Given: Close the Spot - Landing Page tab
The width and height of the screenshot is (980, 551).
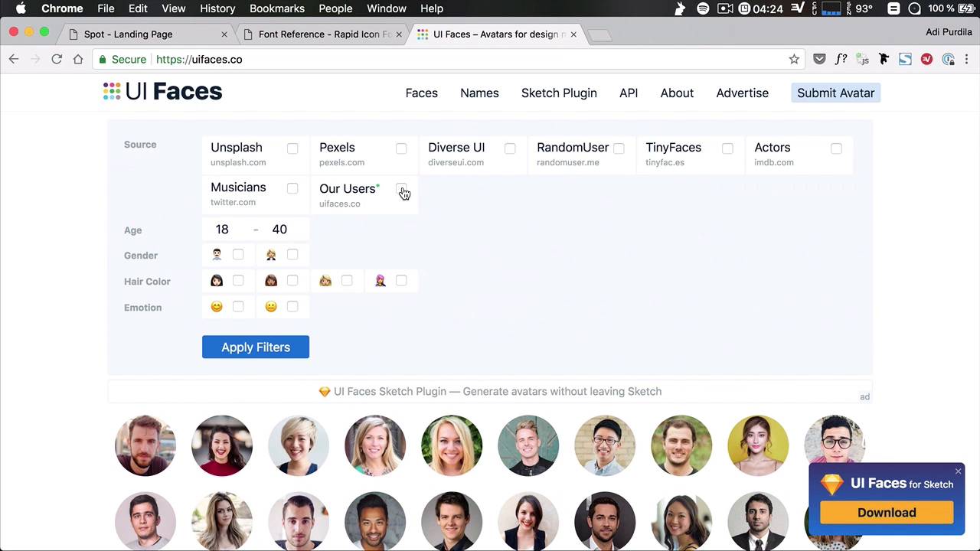Looking at the screenshot, I should click(x=224, y=34).
